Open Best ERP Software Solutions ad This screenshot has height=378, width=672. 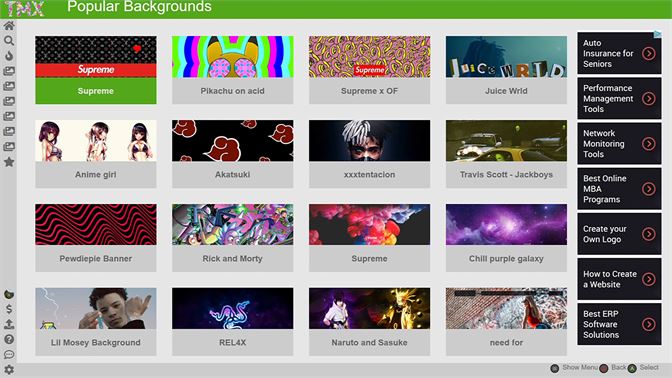tap(619, 324)
